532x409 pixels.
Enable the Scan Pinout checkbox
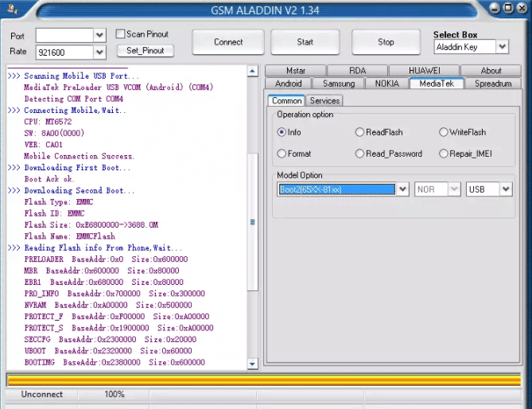pos(120,34)
